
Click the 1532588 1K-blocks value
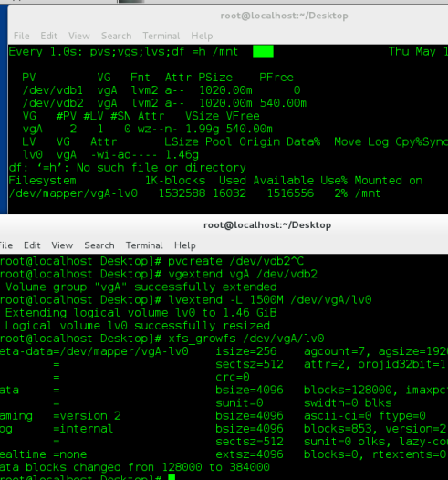click(182, 193)
